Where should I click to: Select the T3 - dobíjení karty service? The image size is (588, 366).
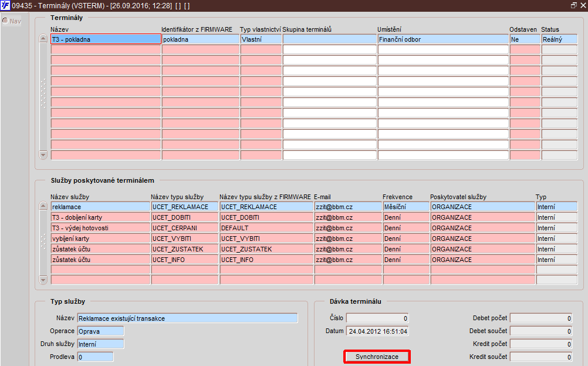[x=100, y=217]
